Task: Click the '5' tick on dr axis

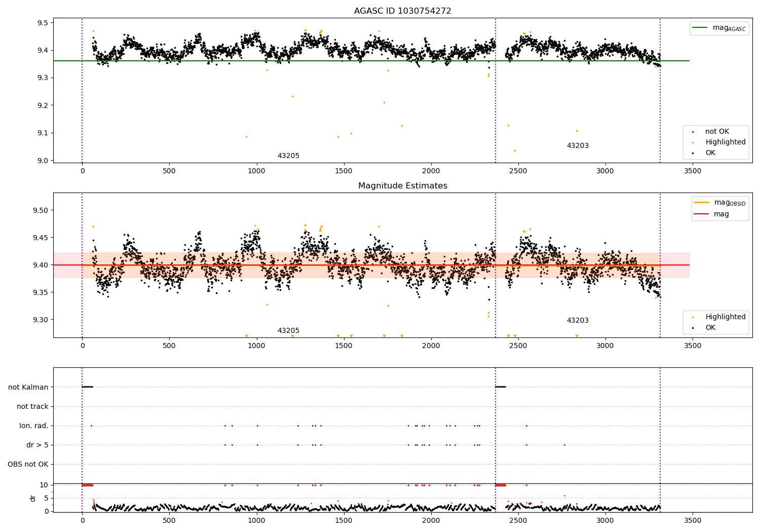Action: [47, 498]
